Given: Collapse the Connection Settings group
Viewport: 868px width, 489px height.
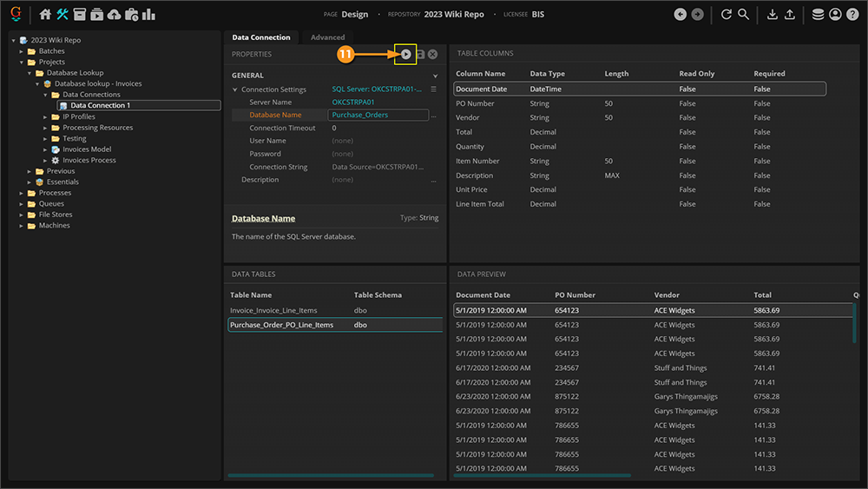Looking at the screenshot, I should [x=235, y=89].
